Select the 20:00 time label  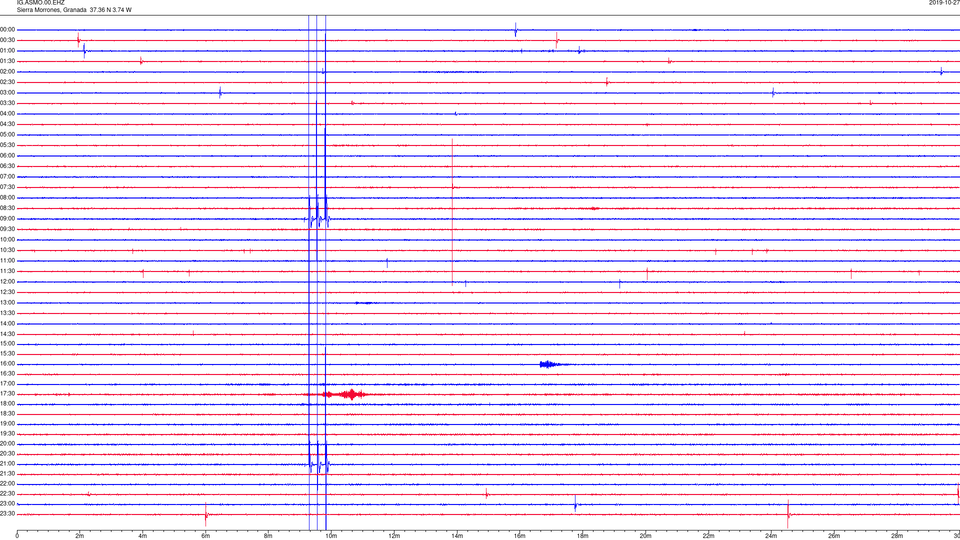click(7, 444)
